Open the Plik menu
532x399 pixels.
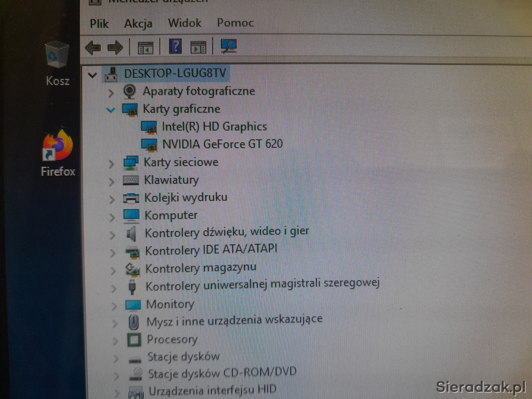pyautogui.click(x=99, y=23)
